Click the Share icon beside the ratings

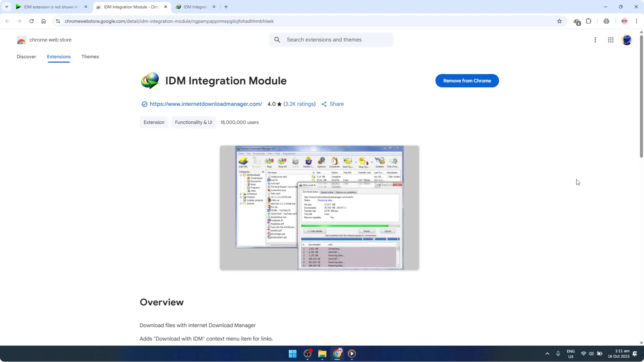coord(324,104)
